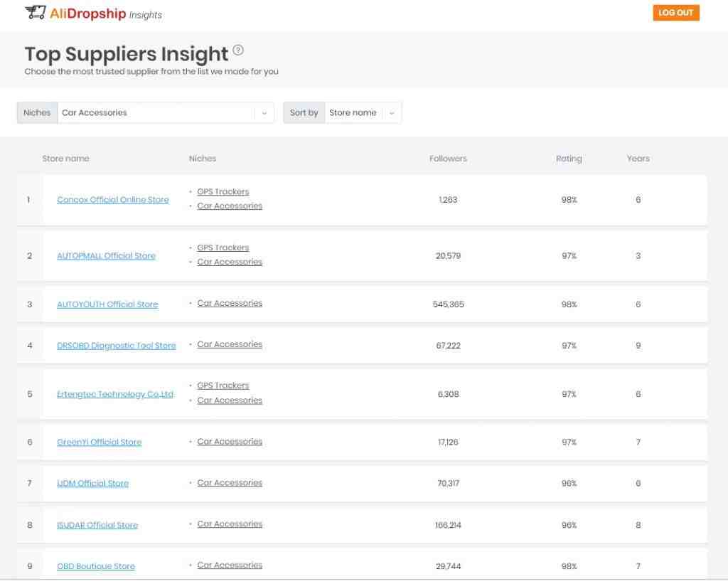
Task: Select the follower count 20,579
Action: [448, 256]
